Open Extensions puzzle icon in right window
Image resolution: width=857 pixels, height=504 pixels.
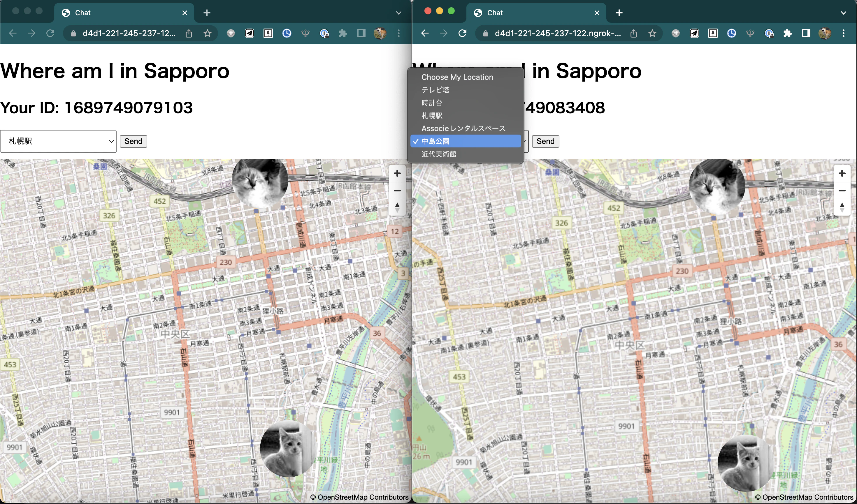pos(787,33)
